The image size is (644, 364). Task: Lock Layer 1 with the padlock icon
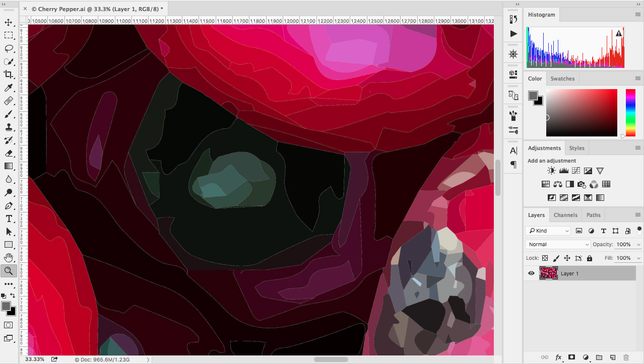pyautogui.click(x=590, y=258)
